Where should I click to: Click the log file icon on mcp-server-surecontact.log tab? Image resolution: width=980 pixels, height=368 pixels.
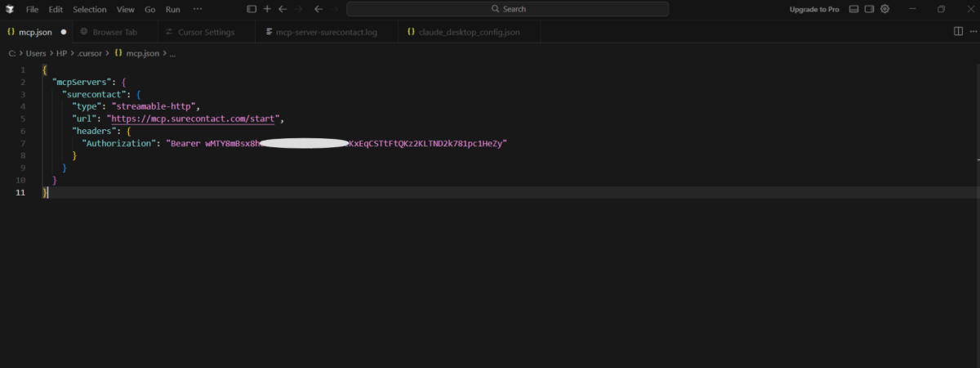[x=269, y=32]
